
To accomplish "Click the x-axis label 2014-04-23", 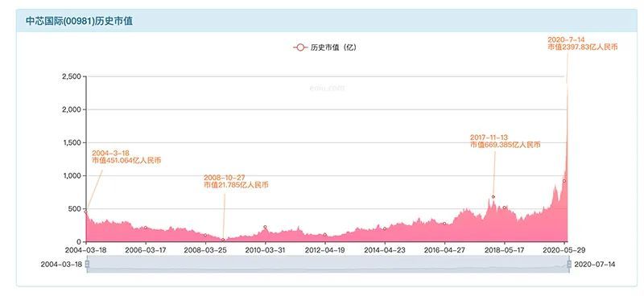I will pos(385,250).
